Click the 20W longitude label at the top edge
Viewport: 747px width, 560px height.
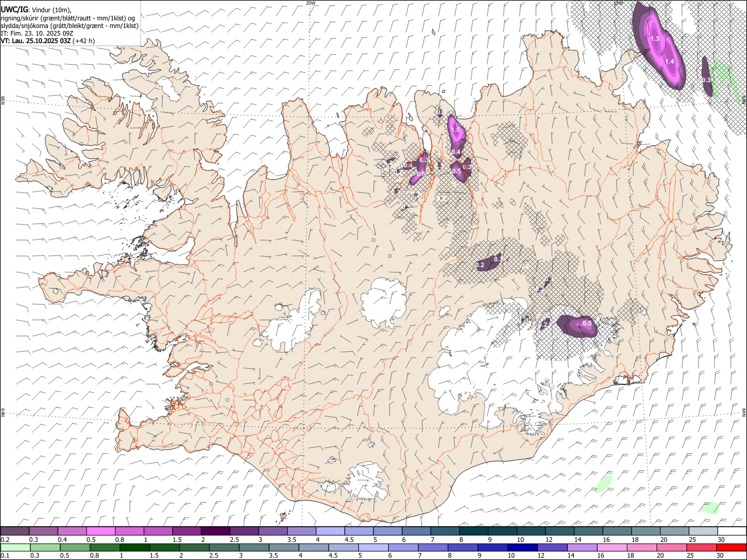(x=310, y=3)
